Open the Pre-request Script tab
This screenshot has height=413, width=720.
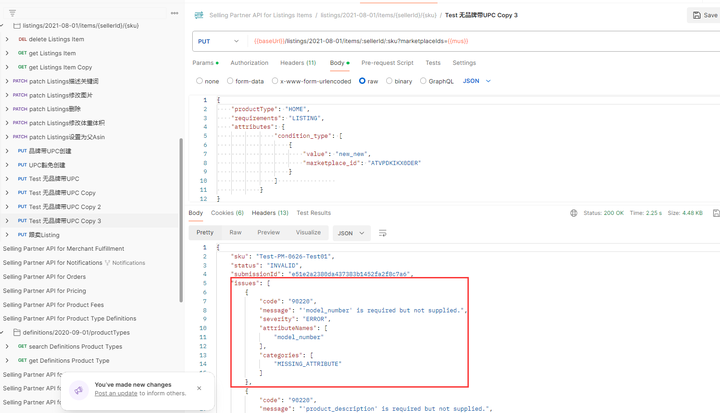click(387, 63)
